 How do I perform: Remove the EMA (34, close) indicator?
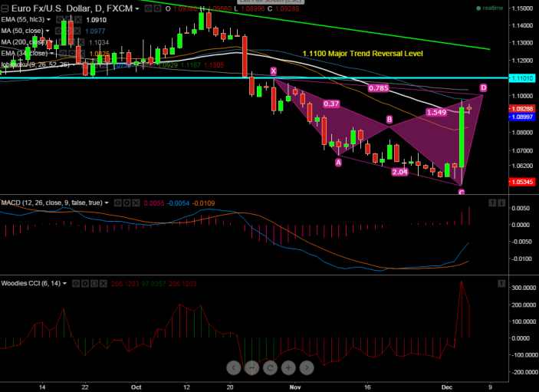point(81,54)
